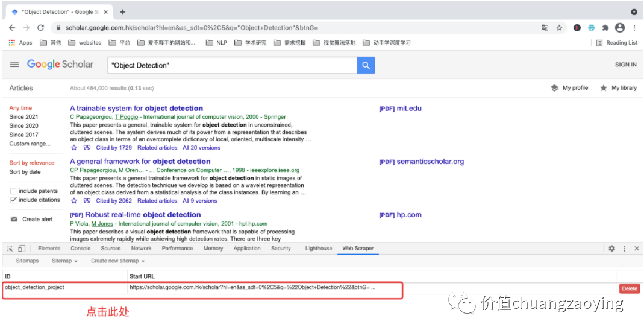Image resolution: width=644 pixels, height=333 pixels.
Task: Open the 其他 bookmarks folder
Action: (51, 43)
